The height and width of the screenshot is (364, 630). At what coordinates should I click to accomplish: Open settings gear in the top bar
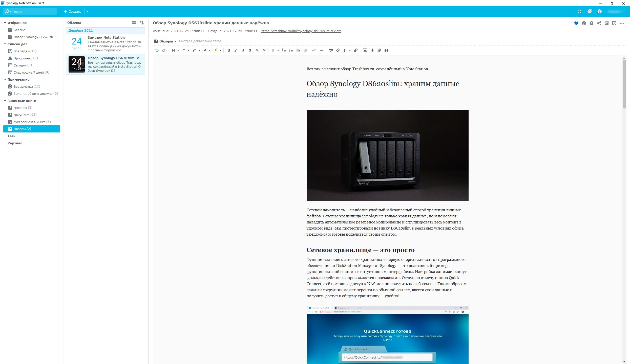[x=590, y=11]
